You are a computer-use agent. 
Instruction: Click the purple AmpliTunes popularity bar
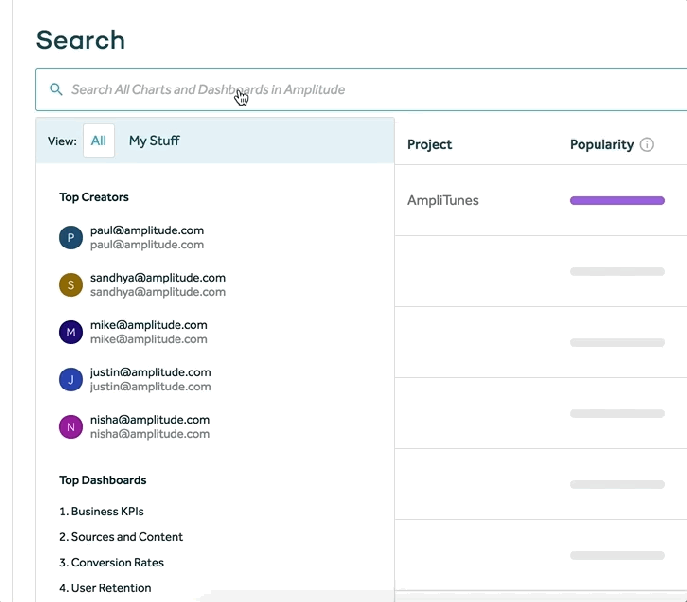click(617, 201)
